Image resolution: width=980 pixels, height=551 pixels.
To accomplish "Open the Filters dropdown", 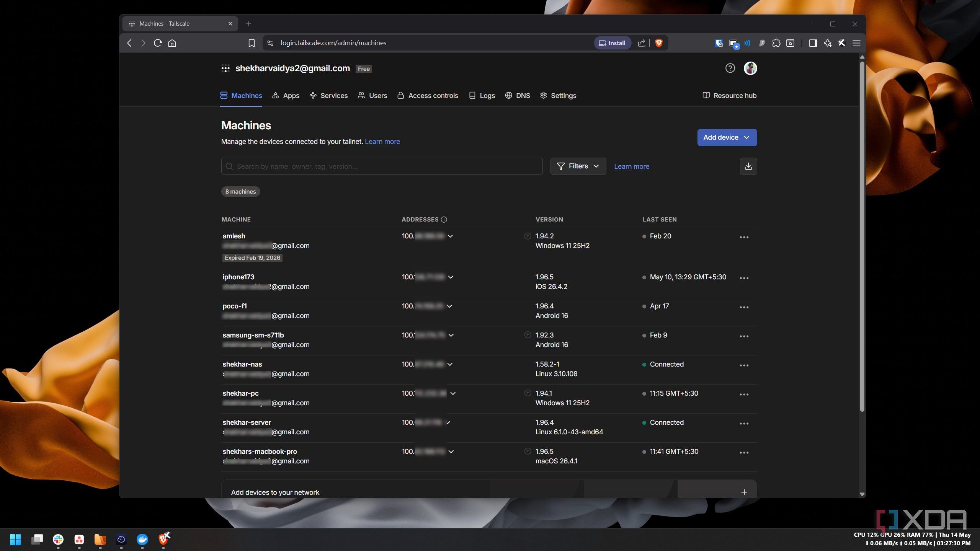I will pos(578,166).
